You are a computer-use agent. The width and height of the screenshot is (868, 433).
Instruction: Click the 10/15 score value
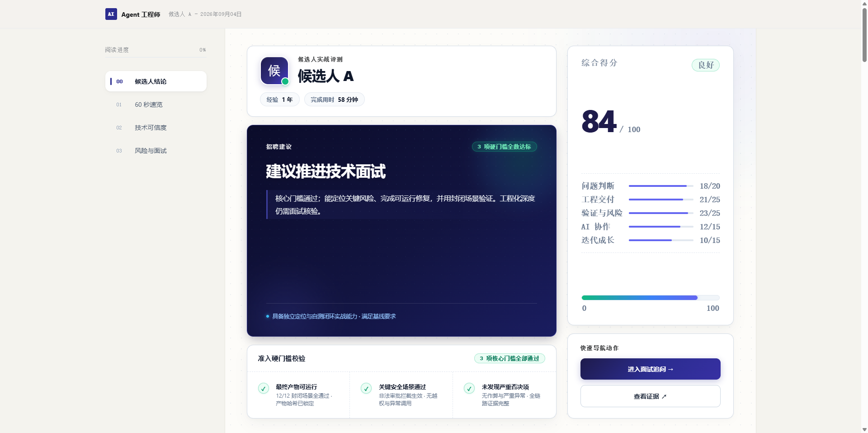(710, 240)
